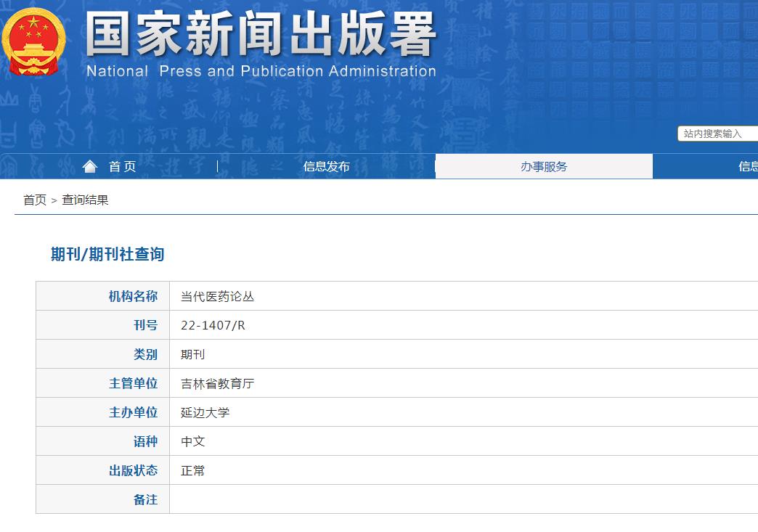Select 吉林省教育厅 in the table
Screen dimensions: 758x532
(216, 383)
